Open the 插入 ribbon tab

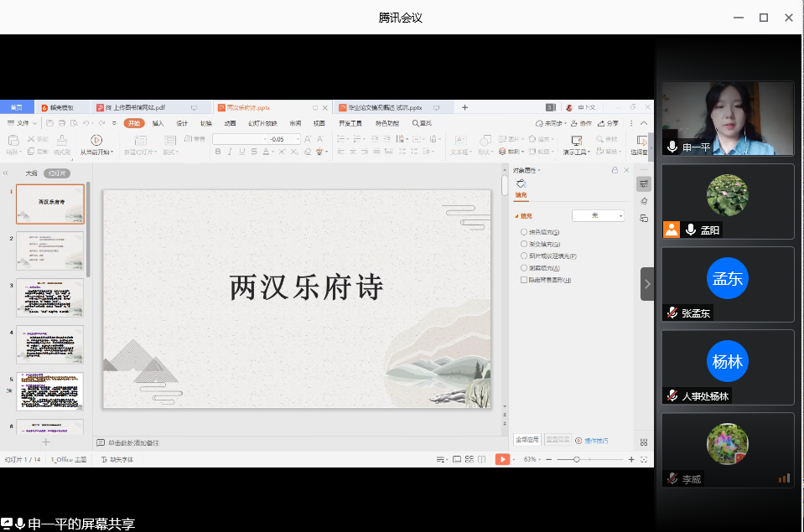[158, 123]
